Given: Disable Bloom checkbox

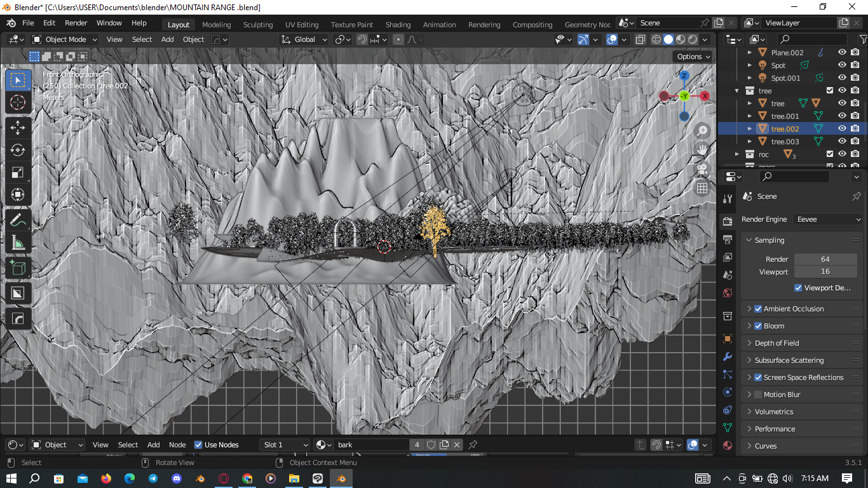Looking at the screenshot, I should coord(758,326).
